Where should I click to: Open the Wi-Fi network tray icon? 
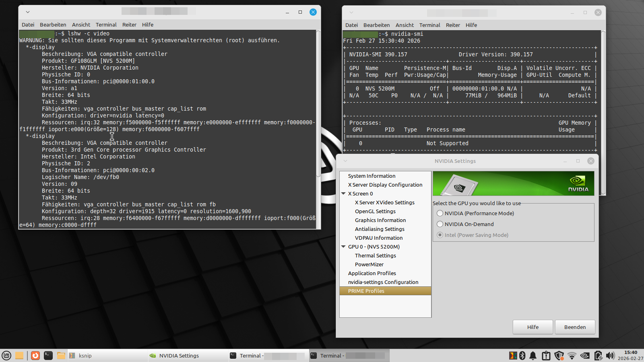(x=572, y=356)
